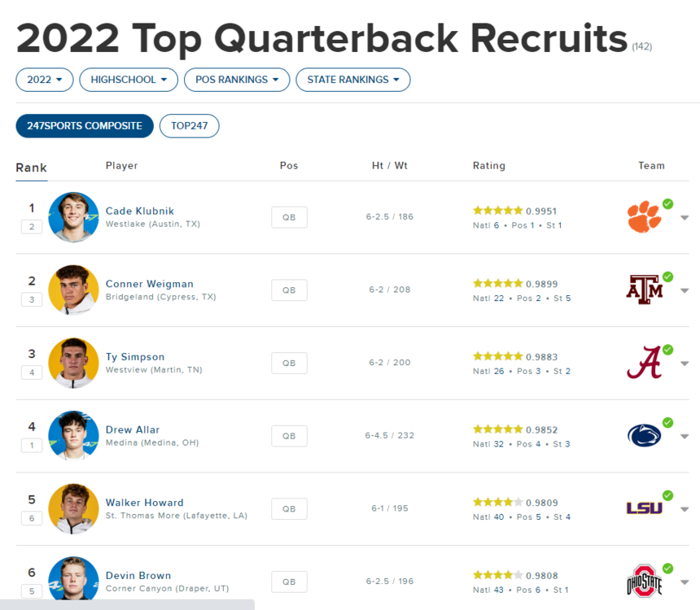The height and width of the screenshot is (610, 700).
Task: Expand Ty Simpson's row details arrow
Action: [x=685, y=364]
